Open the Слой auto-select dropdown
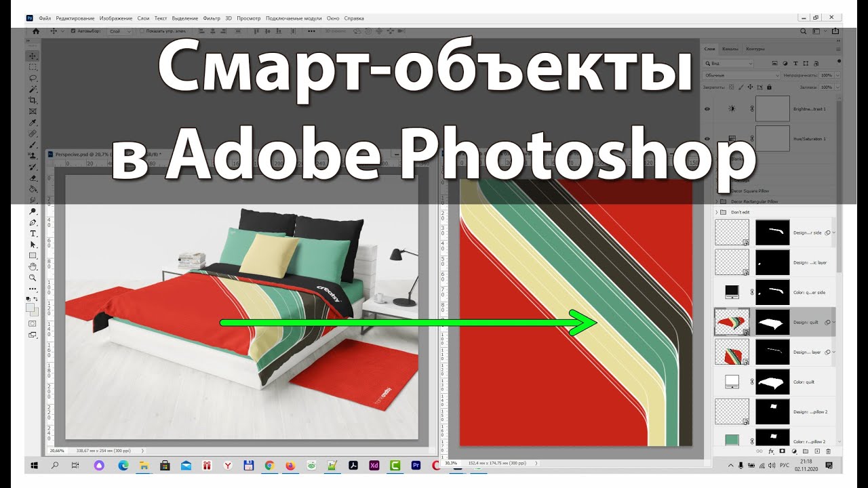The width and height of the screenshot is (868, 488). coord(119,31)
